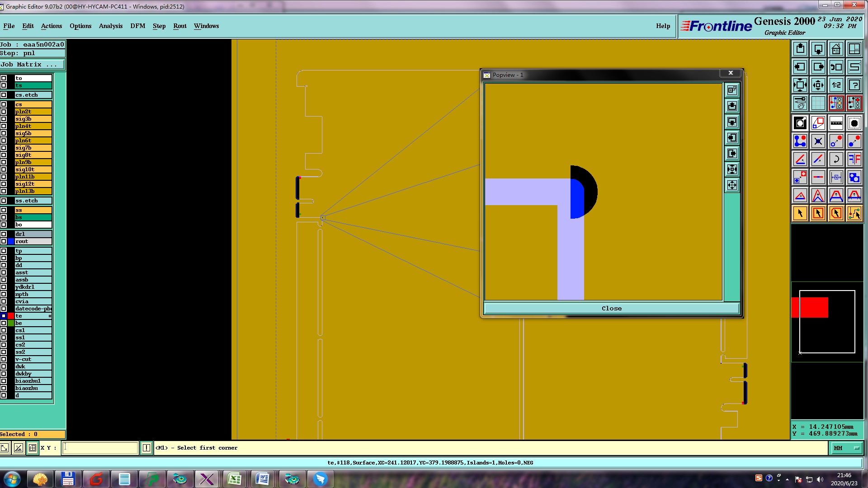Click the Windows Start button
The height and width of the screenshot is (488, 868).
point(12,479)
